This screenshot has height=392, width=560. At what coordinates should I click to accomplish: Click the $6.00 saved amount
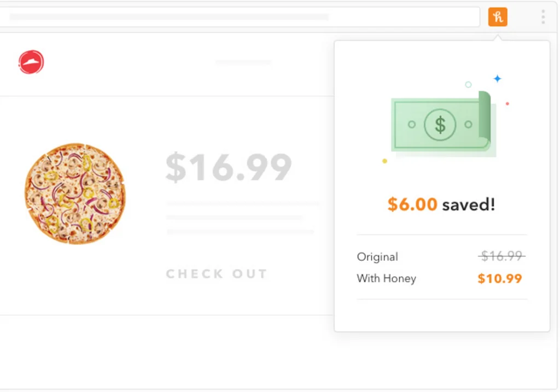click(x=412, y=204)
